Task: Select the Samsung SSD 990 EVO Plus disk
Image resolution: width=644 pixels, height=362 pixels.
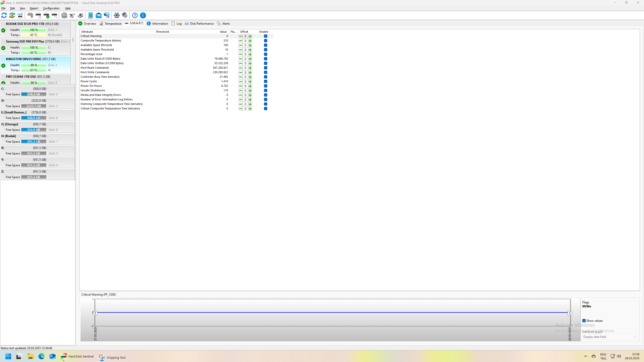Action: tap(35, 47)
